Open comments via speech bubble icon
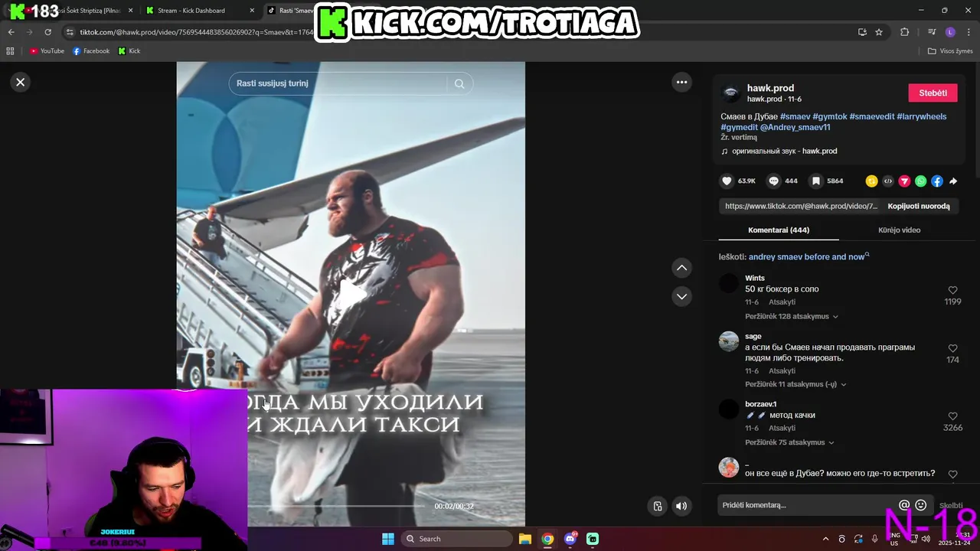980x551 pixels. tap(773, 181)
